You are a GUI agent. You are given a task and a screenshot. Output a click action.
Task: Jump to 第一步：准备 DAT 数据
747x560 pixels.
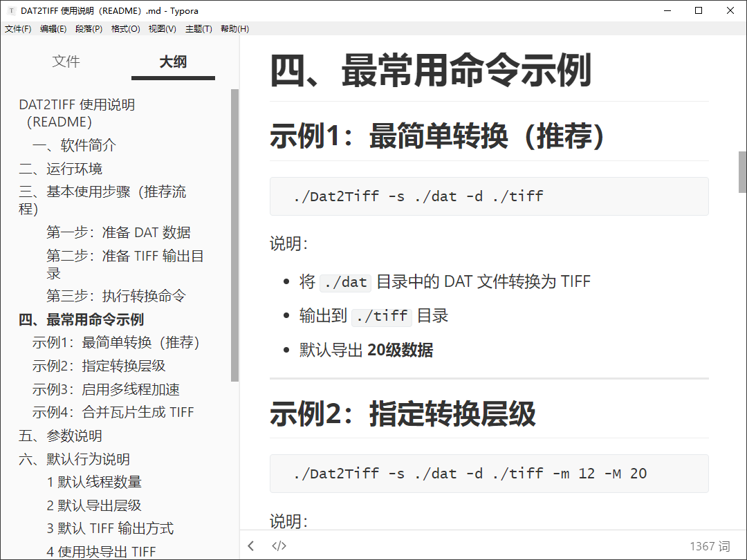[x=119, y=232]
